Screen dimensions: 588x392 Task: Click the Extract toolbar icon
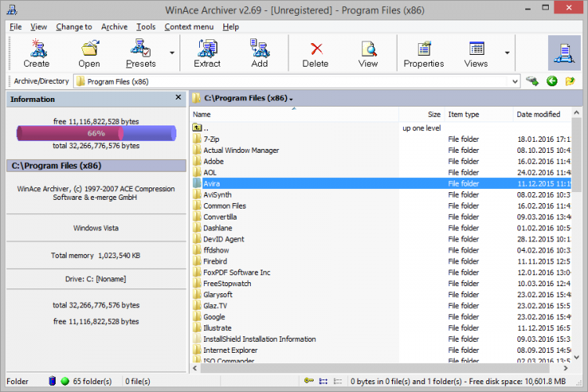[x=207, y=53]
